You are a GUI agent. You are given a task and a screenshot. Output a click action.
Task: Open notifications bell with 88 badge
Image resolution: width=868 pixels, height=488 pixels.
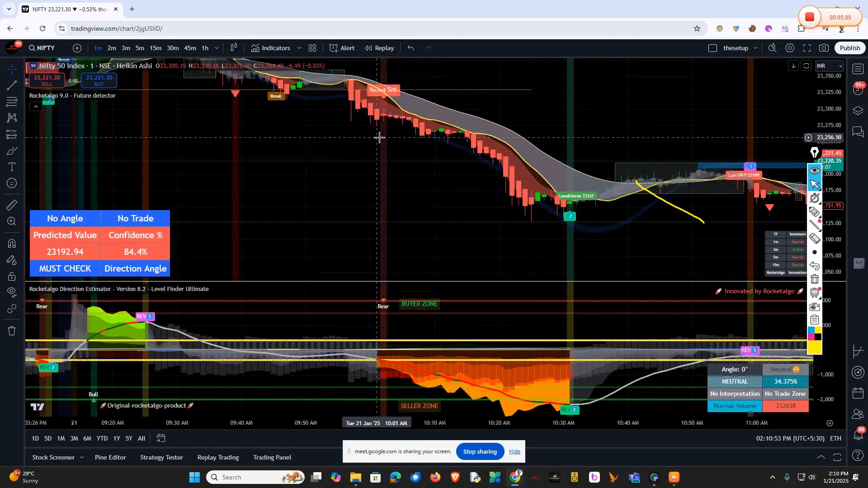pos(858,435)
